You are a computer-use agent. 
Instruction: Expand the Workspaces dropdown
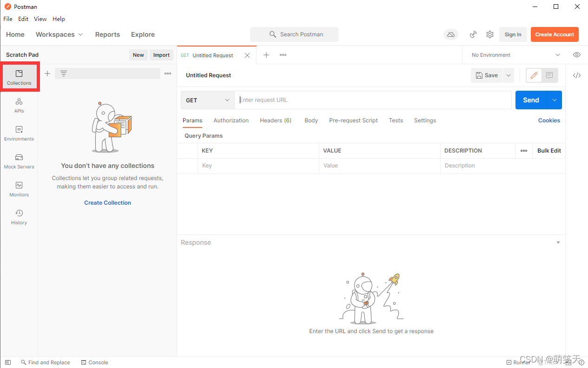click(59, 34)
